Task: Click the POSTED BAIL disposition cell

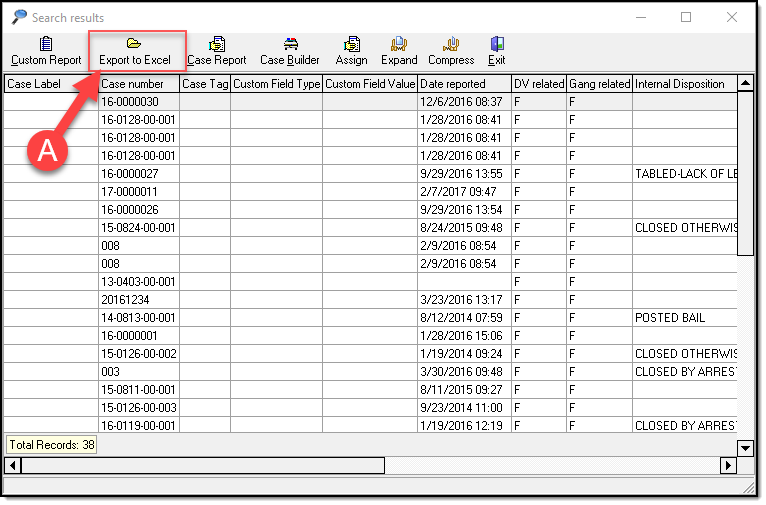Action: click(x=684, y=318)
